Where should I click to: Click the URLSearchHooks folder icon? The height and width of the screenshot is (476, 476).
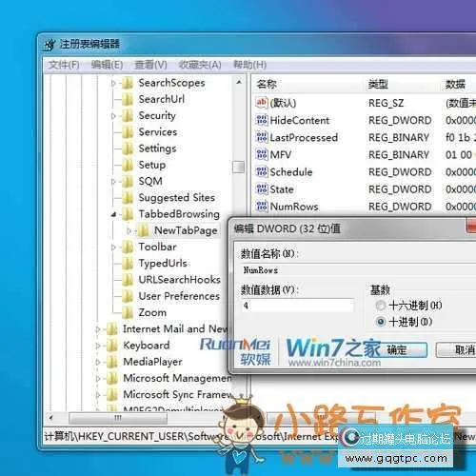click(128, 280)
